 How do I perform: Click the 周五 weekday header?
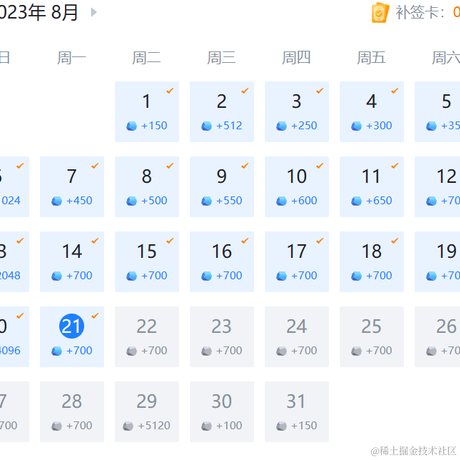372,58
